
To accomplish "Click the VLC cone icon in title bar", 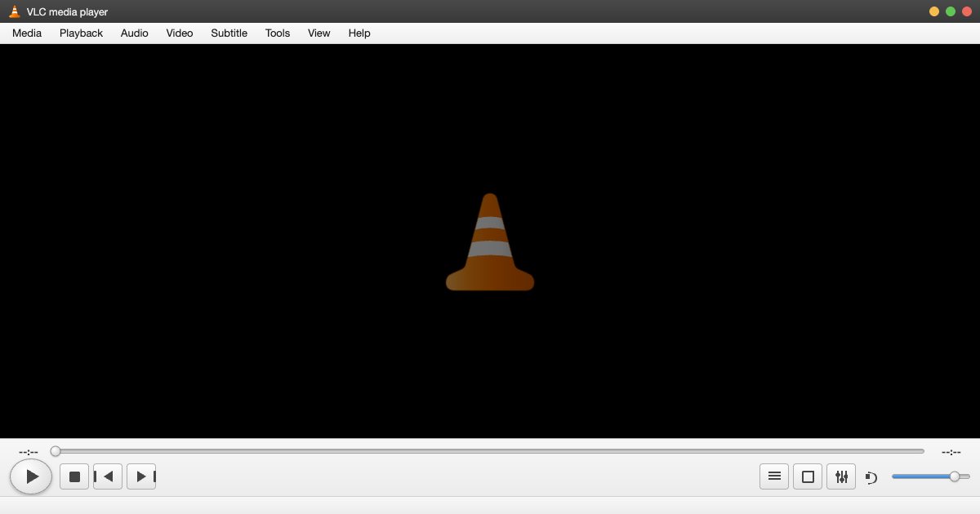I will click(x=14, y=11).
